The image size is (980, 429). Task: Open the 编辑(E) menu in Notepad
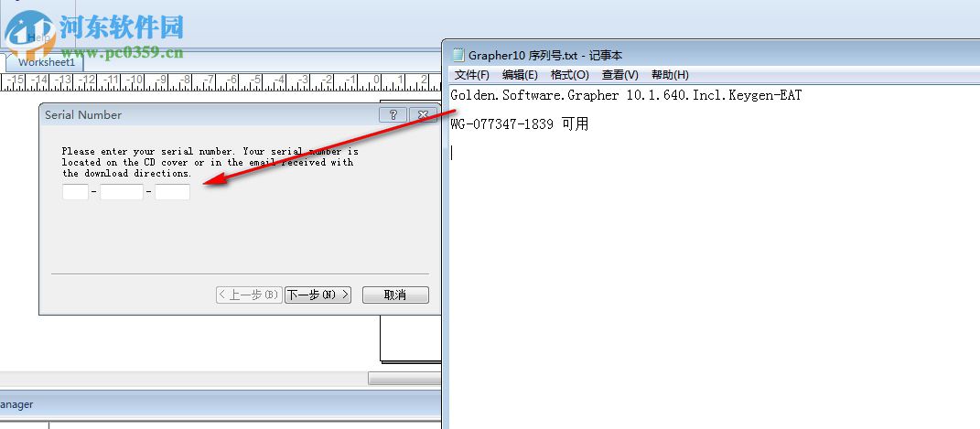[520, 75]
